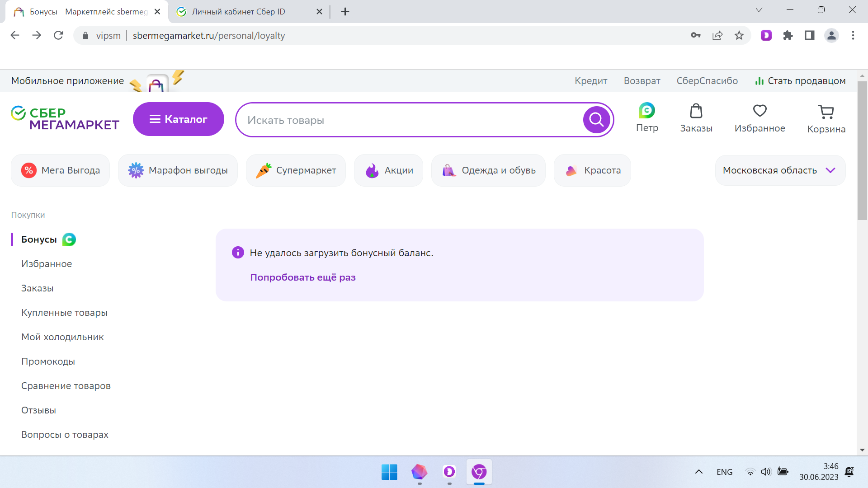
Task: Click the purple D extension icon
Action: point(766,35)
